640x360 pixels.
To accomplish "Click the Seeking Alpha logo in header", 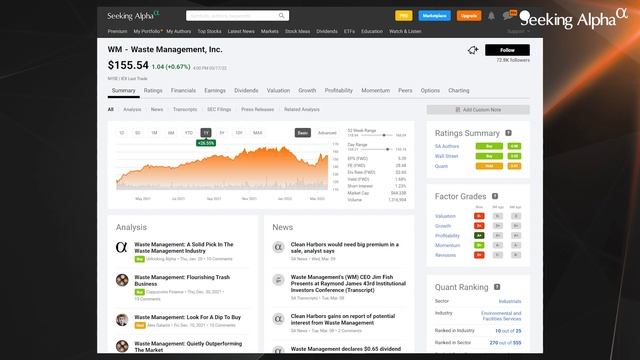I will pyautogui.click(x=133, y=16).
